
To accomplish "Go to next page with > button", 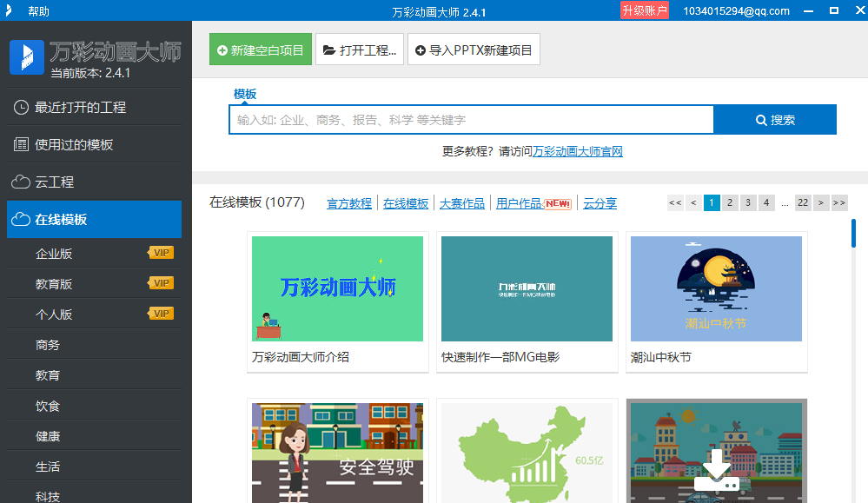I will click(x=821, y=202).
